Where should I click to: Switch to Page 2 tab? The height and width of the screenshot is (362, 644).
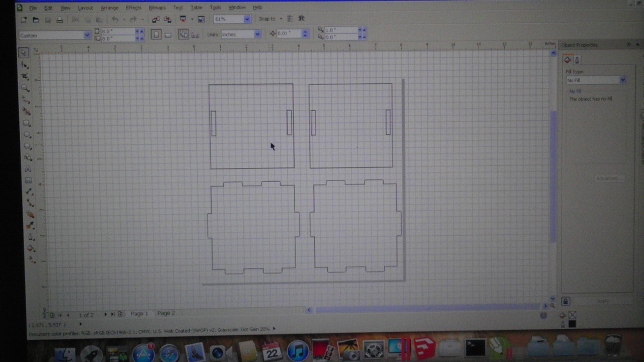point(166,313)
